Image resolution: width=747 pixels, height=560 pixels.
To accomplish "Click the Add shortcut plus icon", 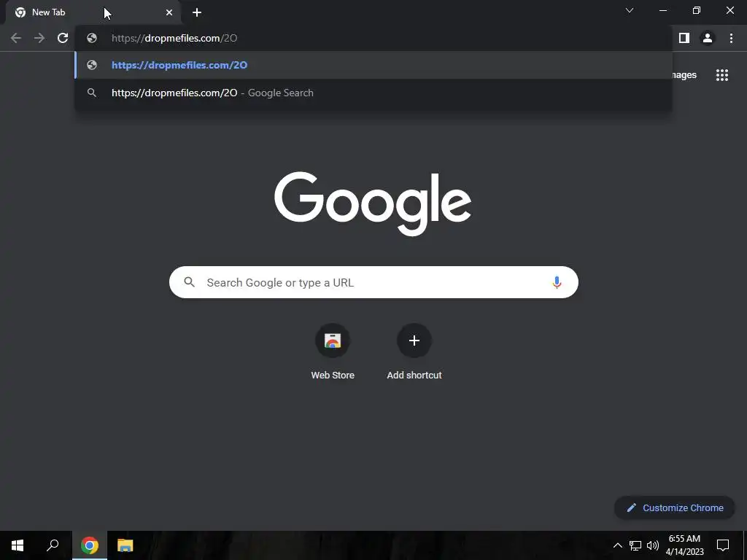I will point(414,341).
